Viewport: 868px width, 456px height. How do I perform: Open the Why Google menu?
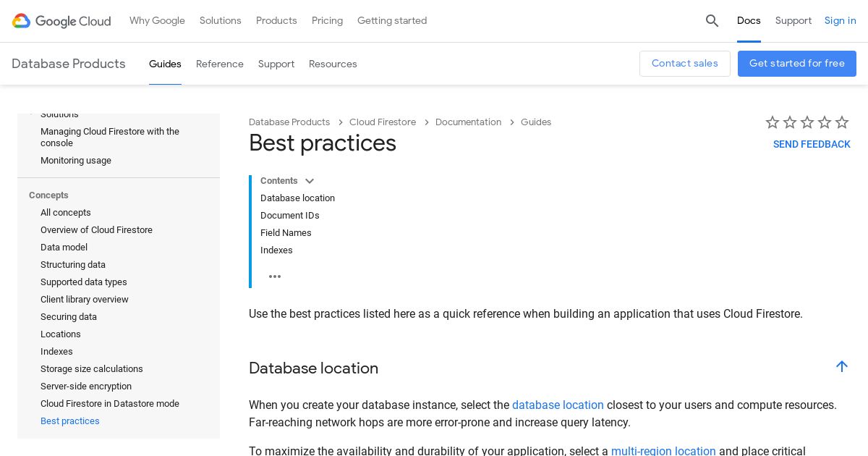pyautogui.click(x=157, y=21)
